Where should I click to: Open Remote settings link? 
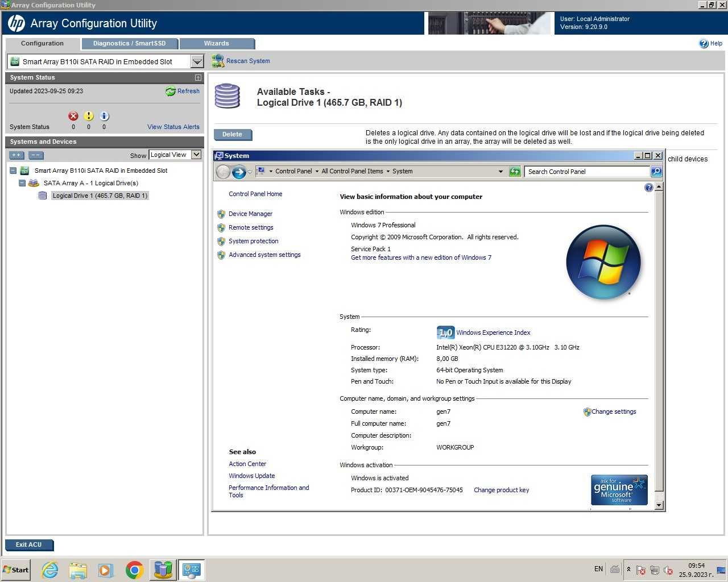point(251,227)
